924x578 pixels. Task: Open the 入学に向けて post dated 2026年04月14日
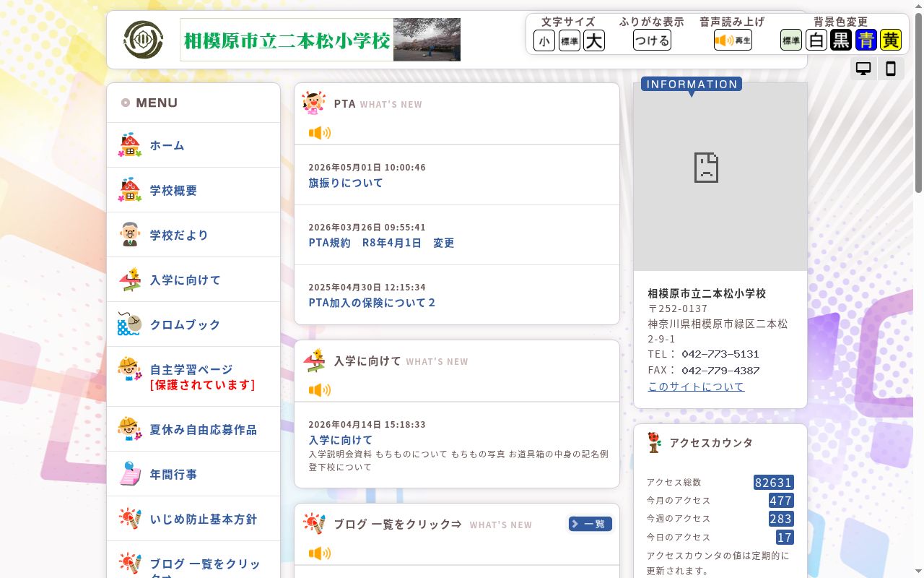[x=341, y=440]
